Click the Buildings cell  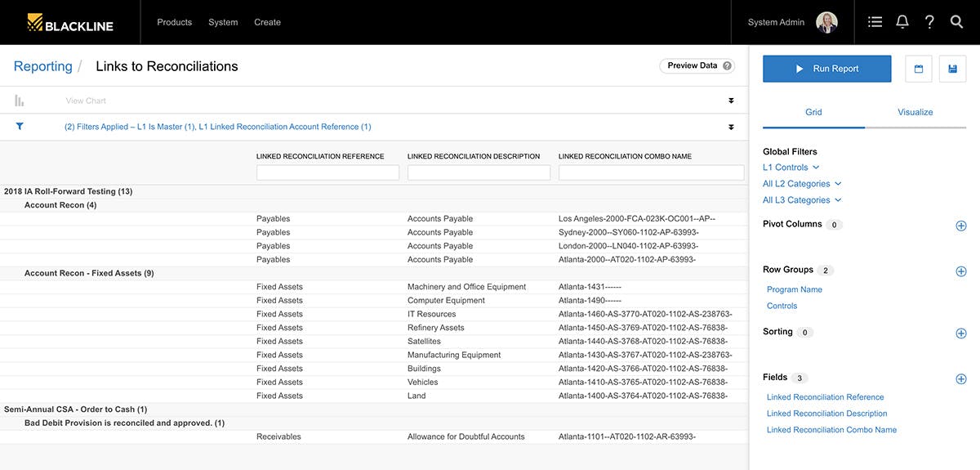(x=424, y=369)
